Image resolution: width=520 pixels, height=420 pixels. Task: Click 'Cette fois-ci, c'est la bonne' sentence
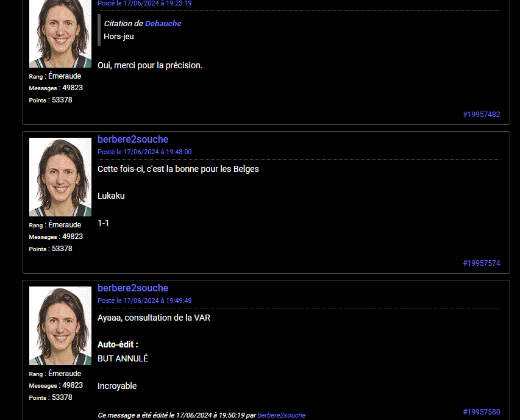pos(178,169)
